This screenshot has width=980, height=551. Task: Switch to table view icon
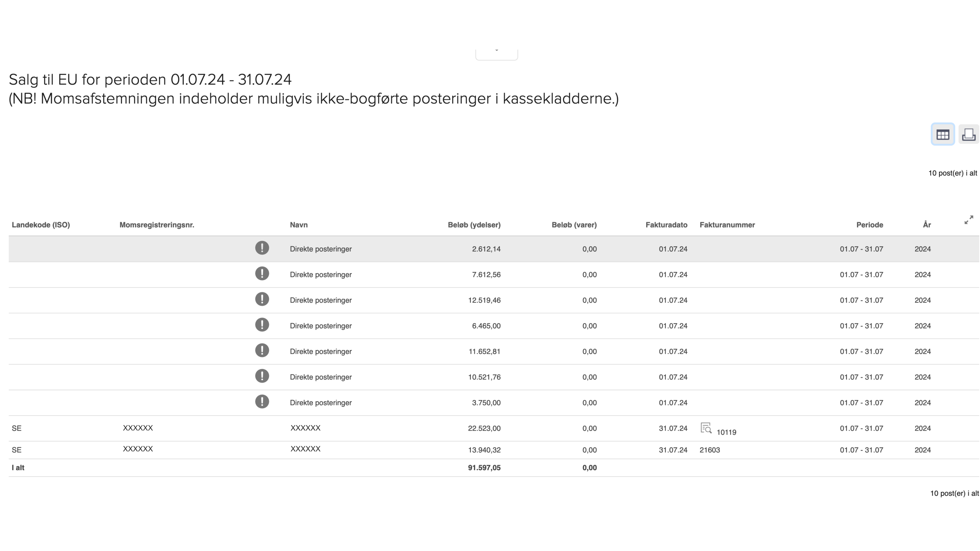(943, 134)
